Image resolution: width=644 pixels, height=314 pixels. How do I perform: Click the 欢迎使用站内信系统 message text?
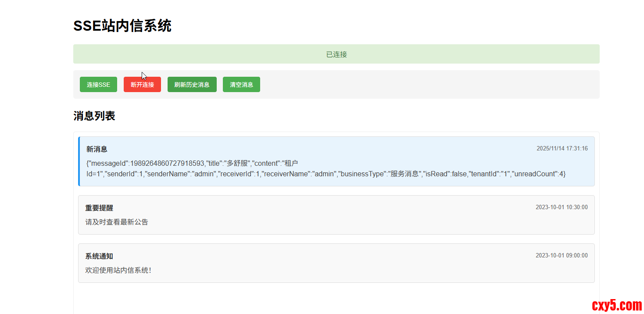point(118,270)
